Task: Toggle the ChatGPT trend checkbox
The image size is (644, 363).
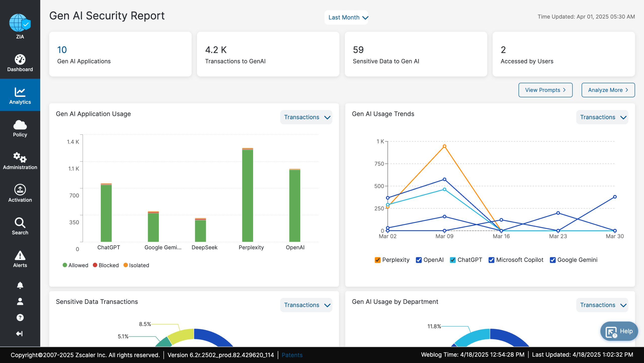Action: tap(453, 260)
